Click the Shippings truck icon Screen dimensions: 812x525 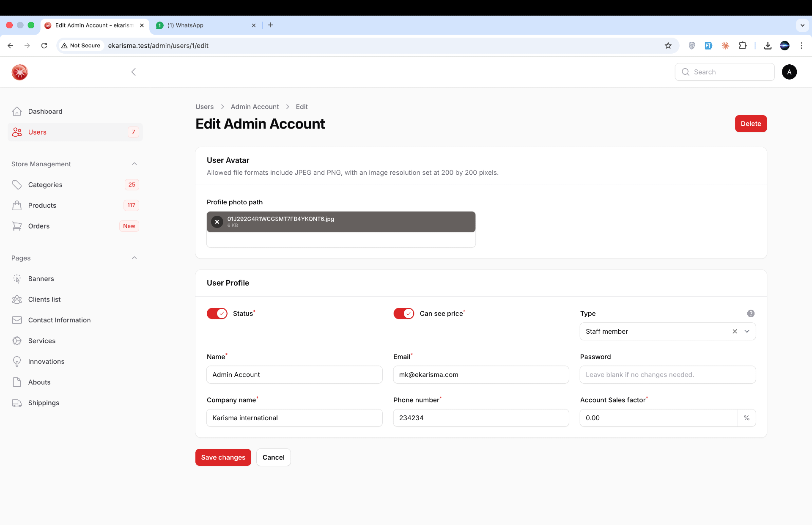click(17, 403)
